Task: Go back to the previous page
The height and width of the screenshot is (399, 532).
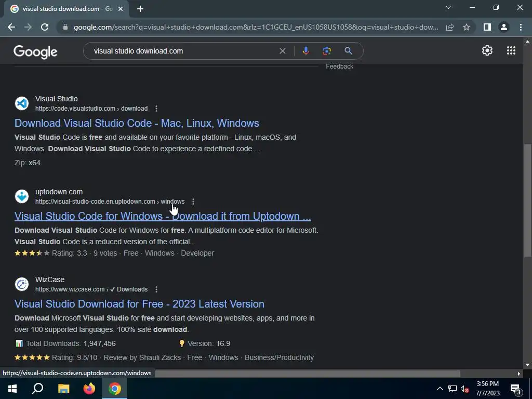Action: (x=11, y=27)
